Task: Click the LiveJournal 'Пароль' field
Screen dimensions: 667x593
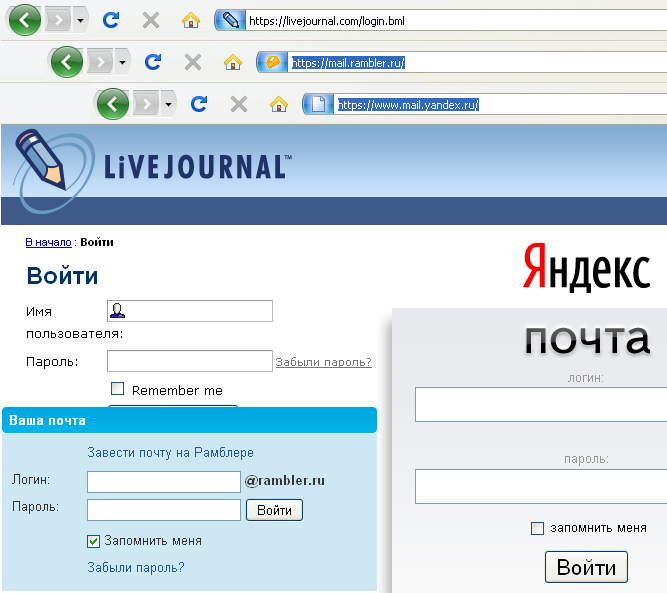Action: (x=190, y=361)
